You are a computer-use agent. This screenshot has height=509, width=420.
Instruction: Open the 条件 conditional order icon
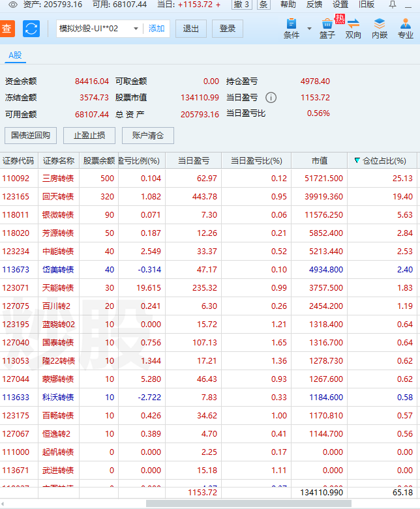pyautogui.click(x=292, y=29)
